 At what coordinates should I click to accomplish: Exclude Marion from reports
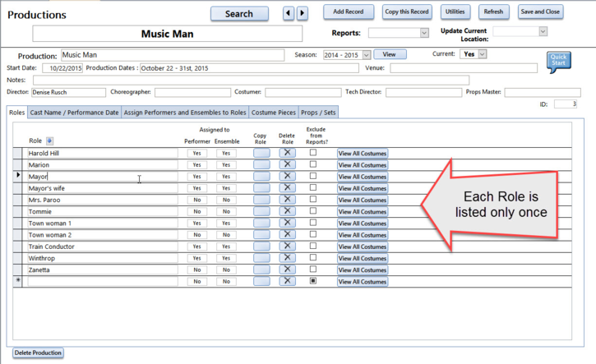coord(313,164)
